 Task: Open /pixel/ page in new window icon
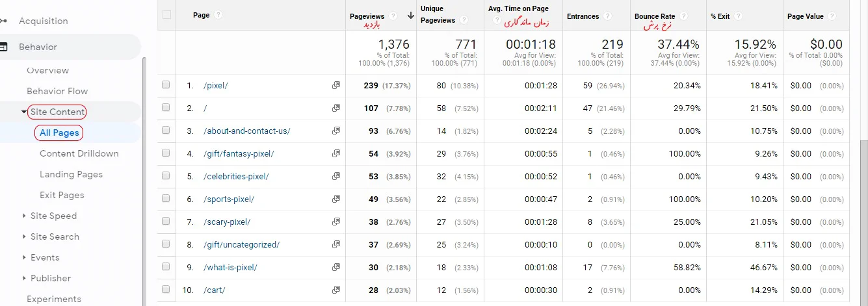336,85
